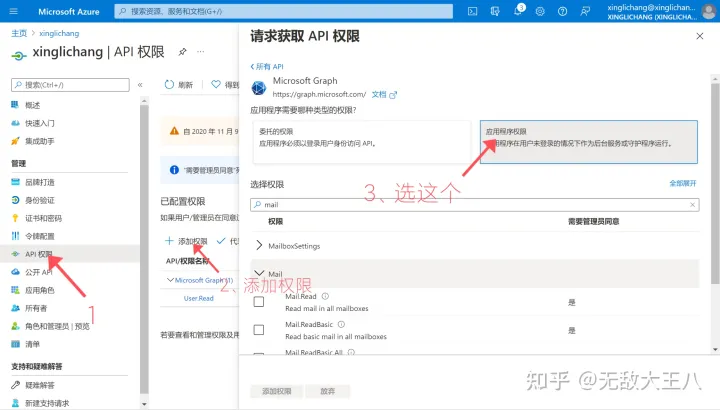Open the notifications bell icon
The height and width of the screenshot is (410, 720).
[518, 11]
